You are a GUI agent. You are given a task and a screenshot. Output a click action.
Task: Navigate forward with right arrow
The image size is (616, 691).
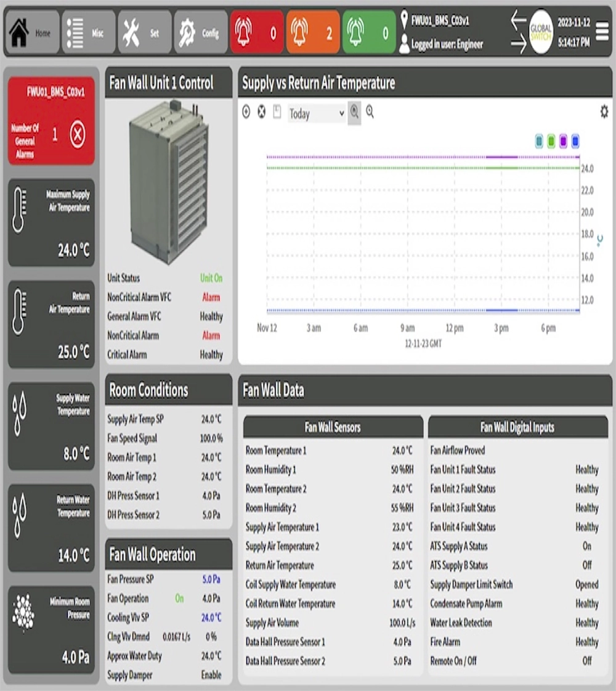click(x=518, y=44)
